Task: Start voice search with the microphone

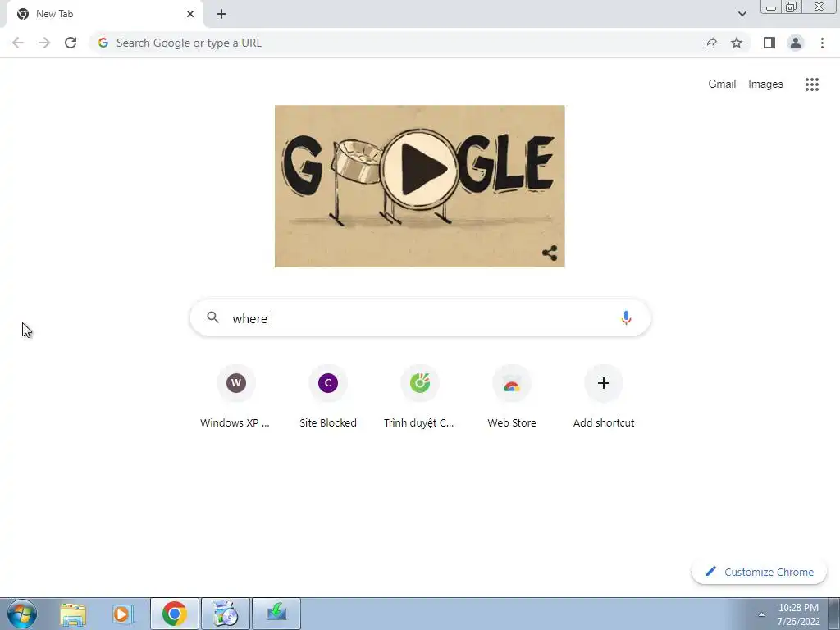Action: [x=626, y=317]
